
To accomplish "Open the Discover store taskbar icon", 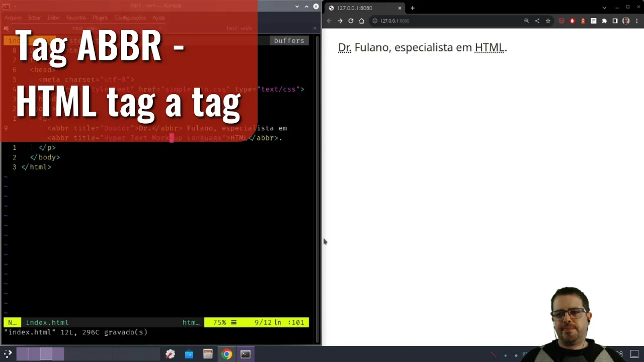I will pos(189,354).
